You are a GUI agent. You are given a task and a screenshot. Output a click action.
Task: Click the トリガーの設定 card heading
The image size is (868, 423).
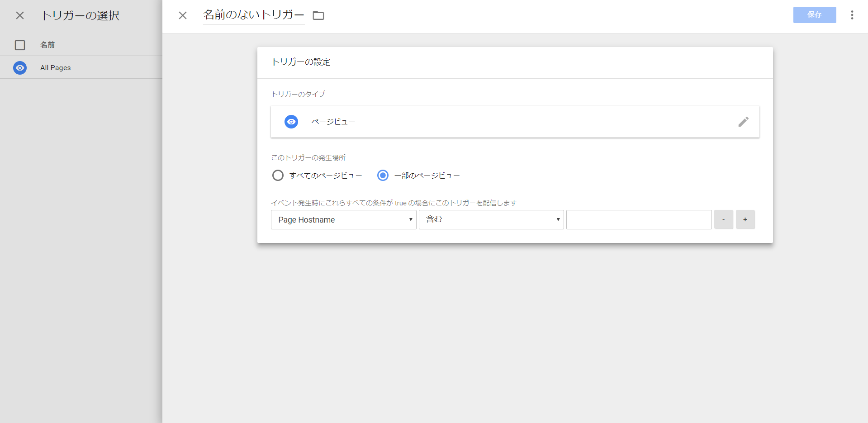pos(301,62)
